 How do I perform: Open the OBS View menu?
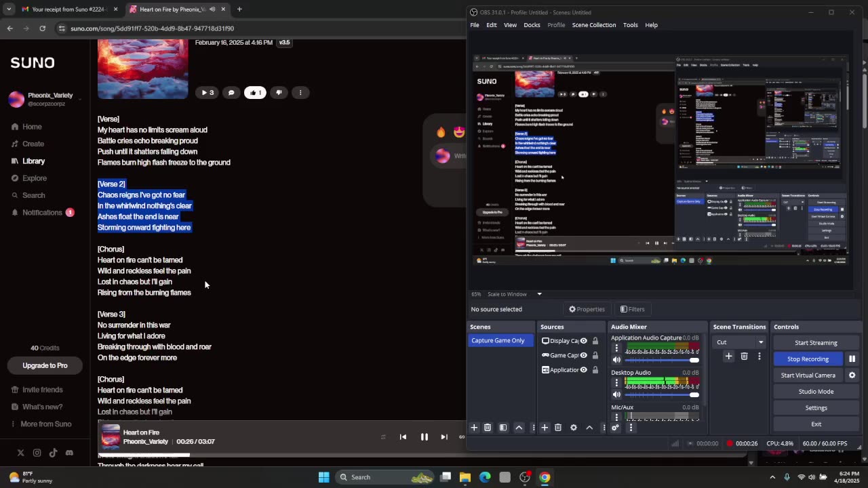coord(510,25)
